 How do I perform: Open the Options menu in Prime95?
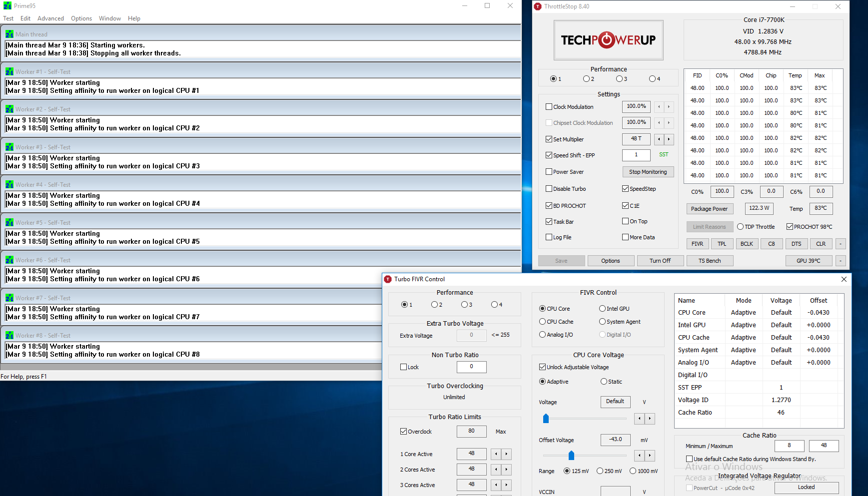81,18
